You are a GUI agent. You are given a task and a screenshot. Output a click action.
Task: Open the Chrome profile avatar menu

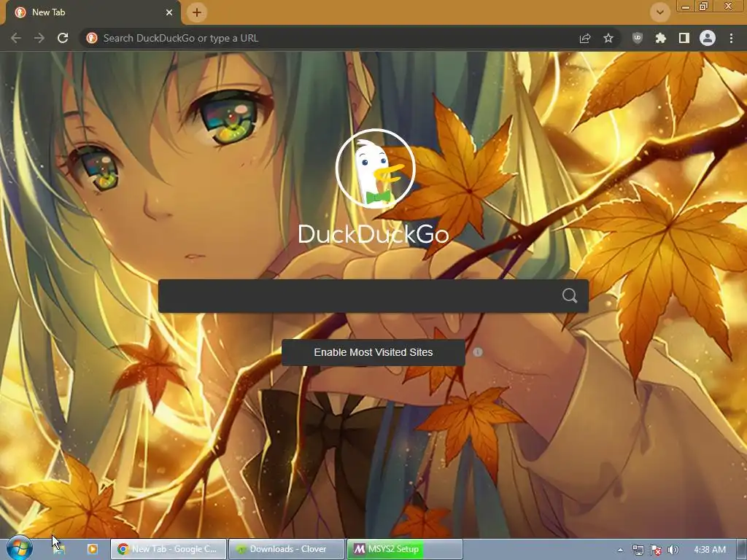pos(708,38)
